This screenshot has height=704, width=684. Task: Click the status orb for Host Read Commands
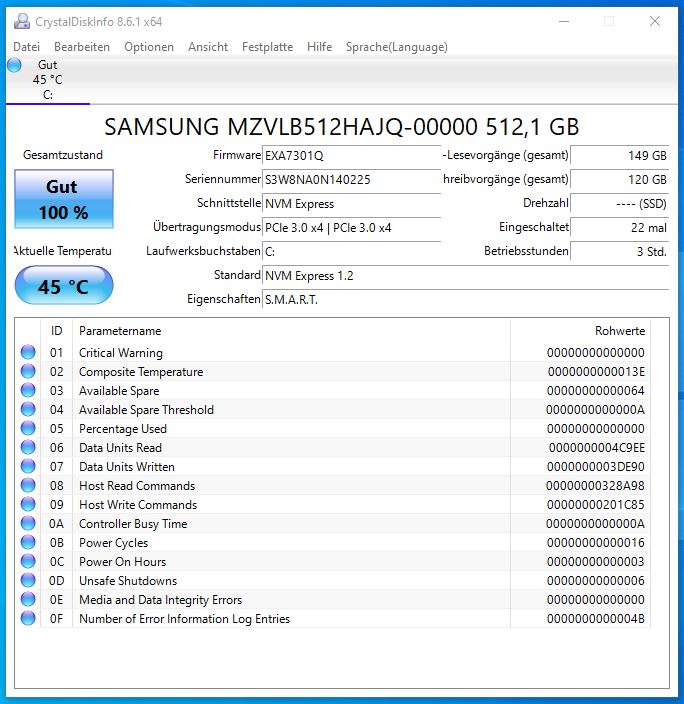pyautogui.click(x=28, y=485)
